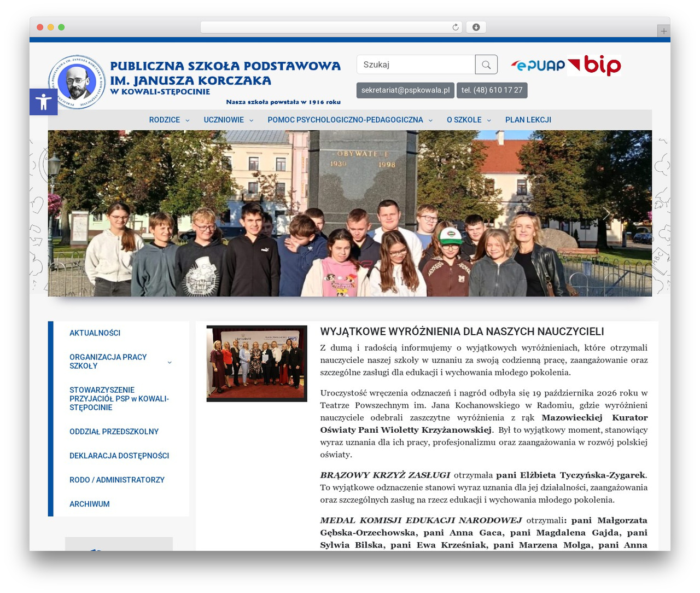
Task: Click the browser download icon
Action: click(x=476, y=27)
